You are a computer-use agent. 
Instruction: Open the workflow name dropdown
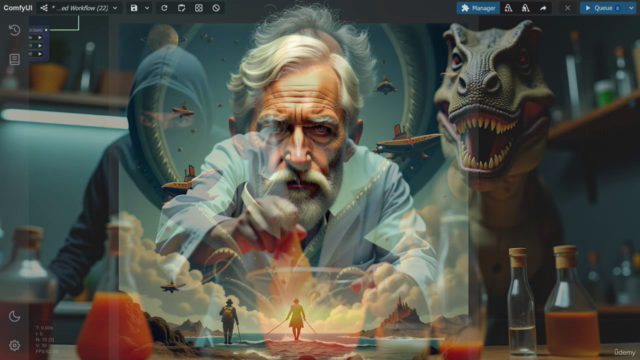79,8
